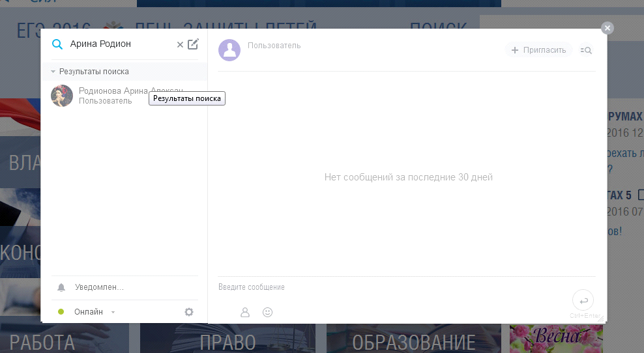
Task: Focus the Введите сообщение input box
Action: (391, 287)
